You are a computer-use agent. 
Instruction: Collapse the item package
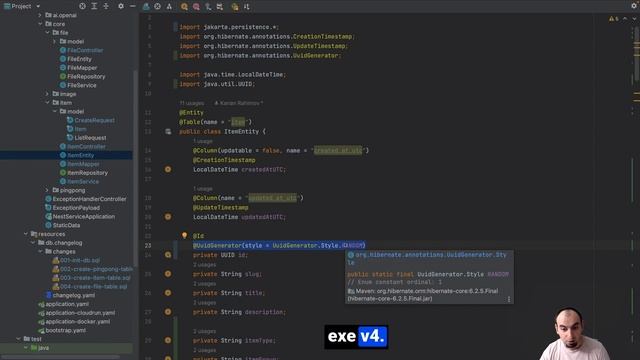pos(47,102)
